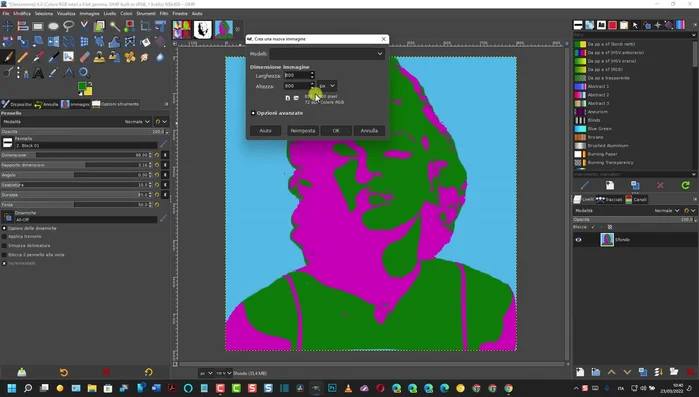Select the Heal bandage tool
This screenshot has width=699, height=397.
(x=130, y=57)
